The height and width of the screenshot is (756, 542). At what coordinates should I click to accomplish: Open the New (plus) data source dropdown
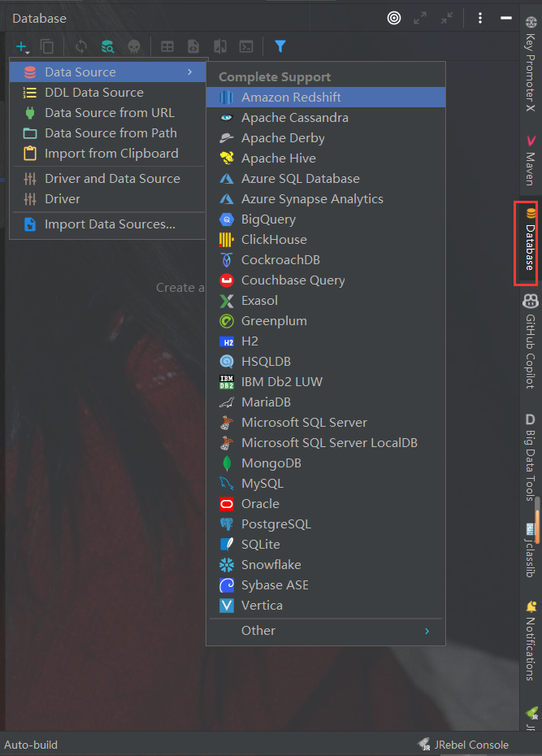coord(22,47)
